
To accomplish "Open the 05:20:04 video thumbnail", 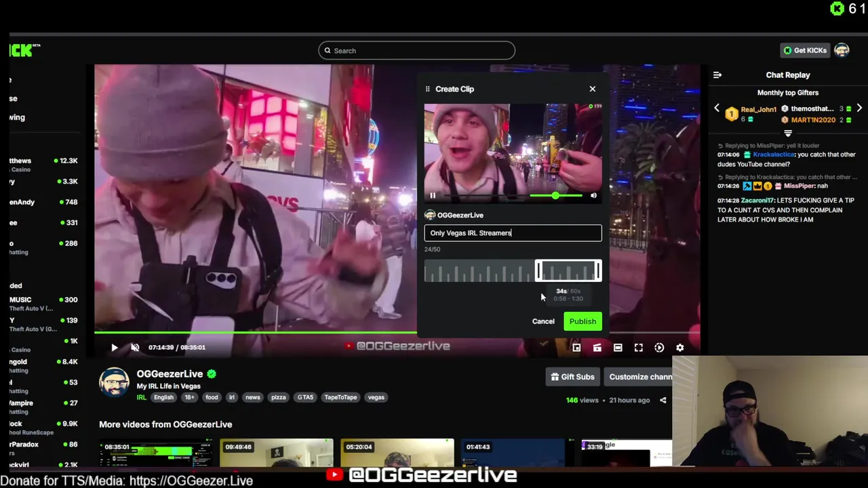I will [x=397, y=453].
